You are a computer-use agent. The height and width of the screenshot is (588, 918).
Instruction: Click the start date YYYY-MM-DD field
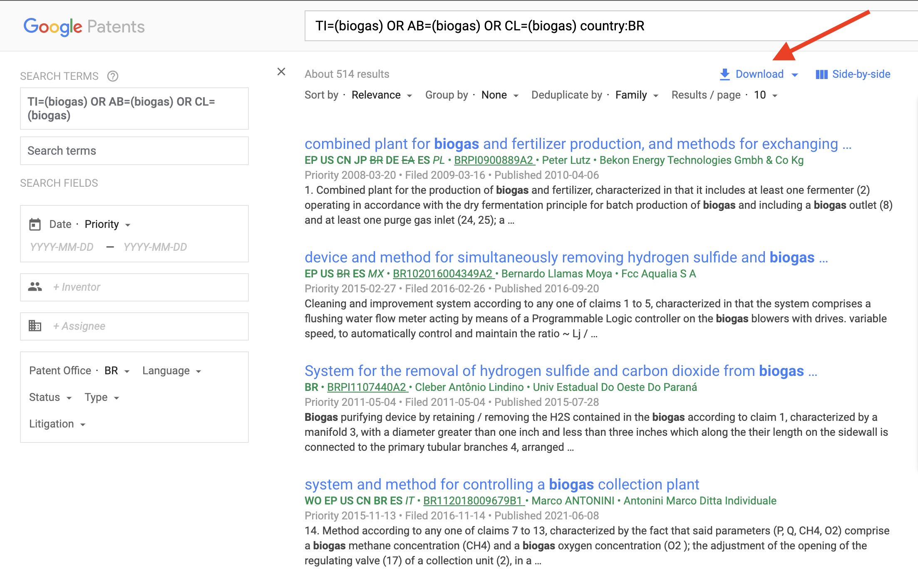[x=62, y=247]
